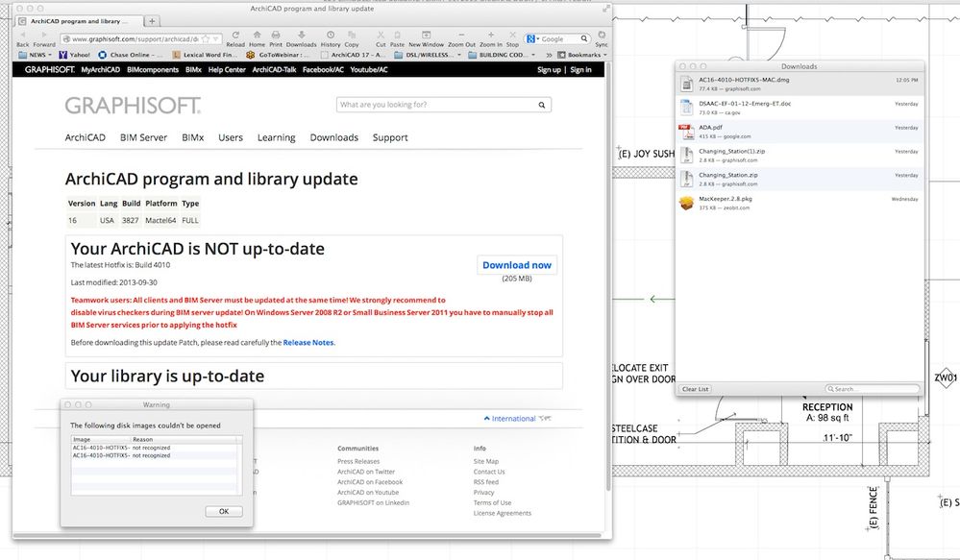The image size is (960, 560).
Task: Open the Release Notes link
Action: tap(308, 343)
